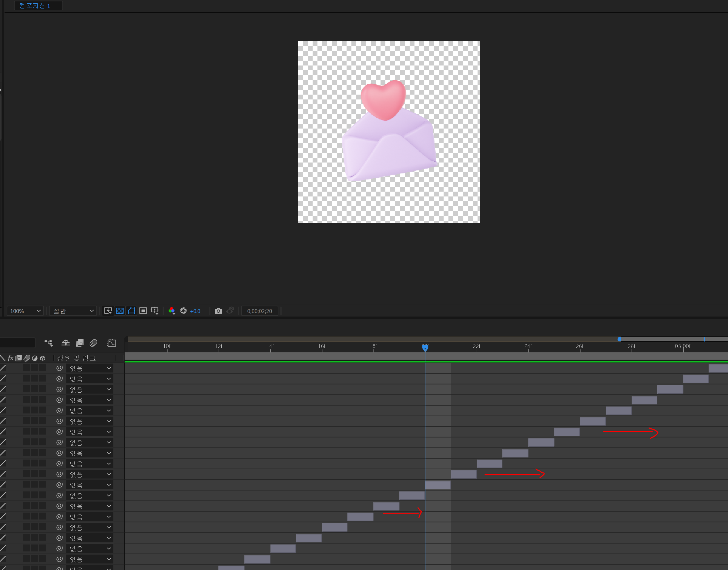Open the 100% magnification dropdown
Image resolution: width=728 pixels, height=570 pixels.
tap(25, 311)
